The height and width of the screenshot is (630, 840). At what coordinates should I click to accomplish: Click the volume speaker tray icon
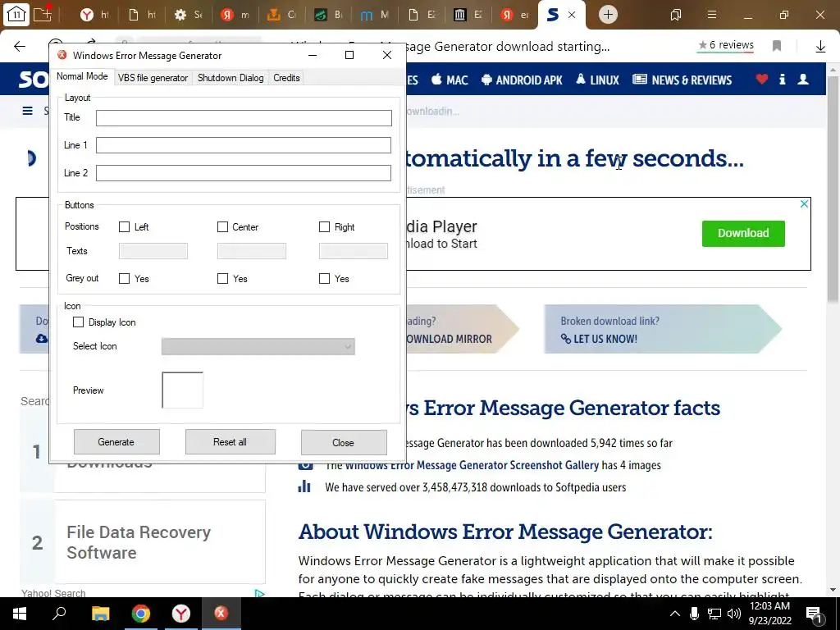pos(734,614)
